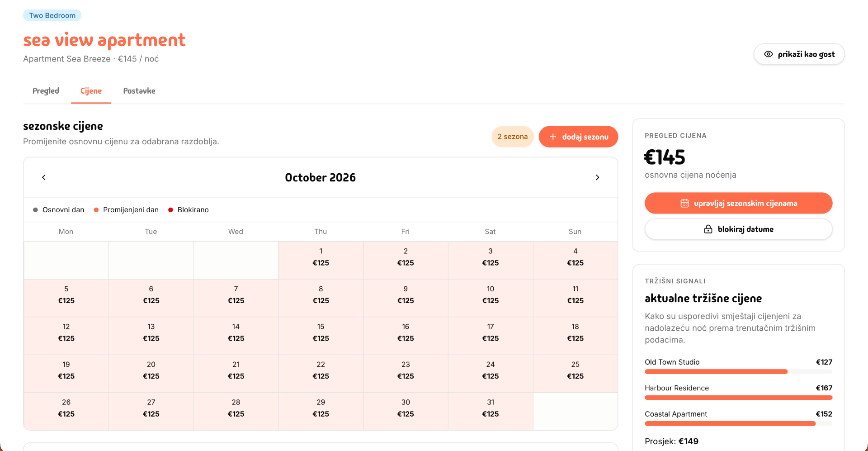Click the Prosjek: €149 text
Viewport: 868px width, 451px height.
pyautogui.click(x=671, y=442)
